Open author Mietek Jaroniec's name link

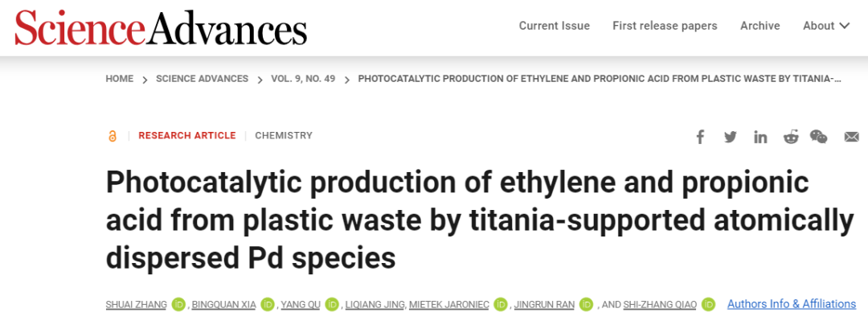click(449, 305)
